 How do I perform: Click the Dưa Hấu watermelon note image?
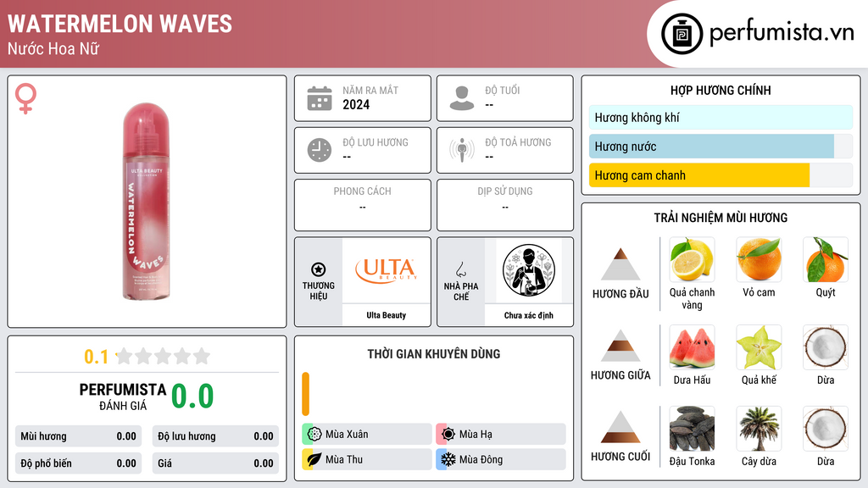pos(692,347)
